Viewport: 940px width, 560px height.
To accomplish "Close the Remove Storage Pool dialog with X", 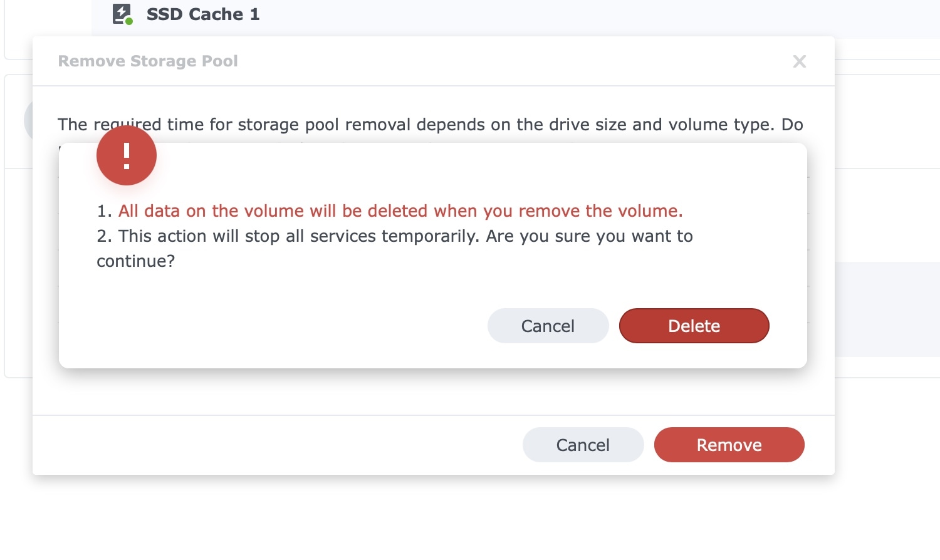I will (800, 61).
